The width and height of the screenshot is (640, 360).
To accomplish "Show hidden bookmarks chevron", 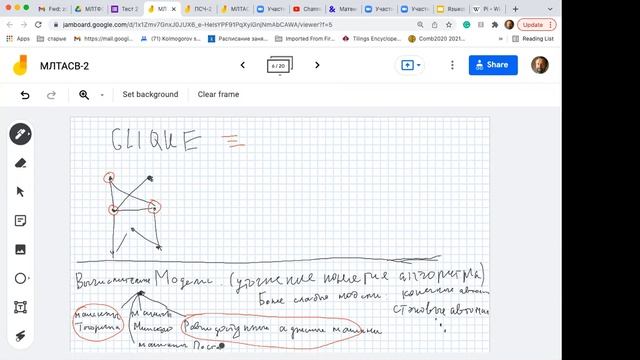I will (x=501, y=39).
